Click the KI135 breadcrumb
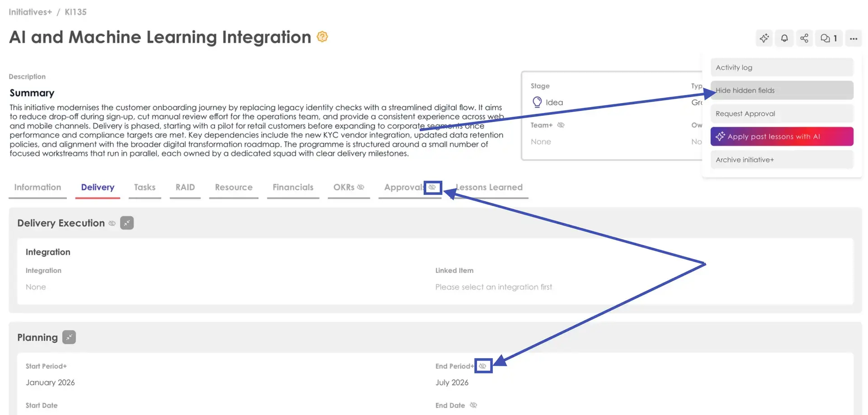This screenshot has height=415, width=868. click(75, 12)
